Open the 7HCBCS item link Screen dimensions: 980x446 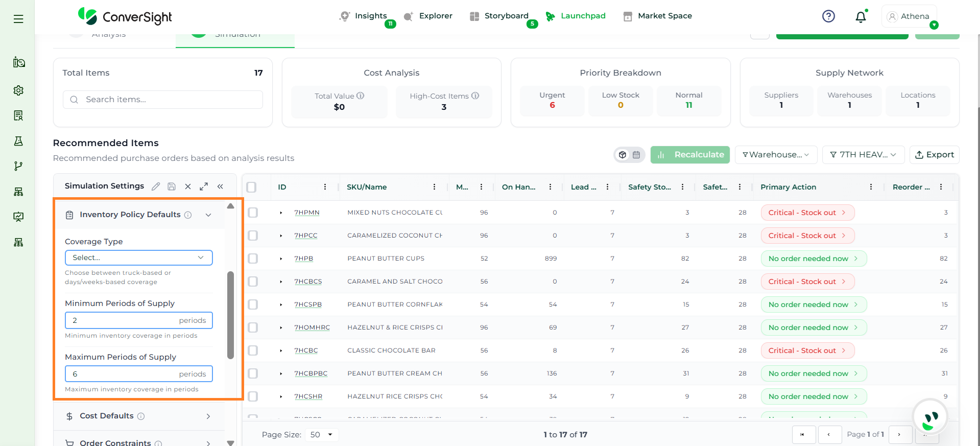(x=308, y=281)
